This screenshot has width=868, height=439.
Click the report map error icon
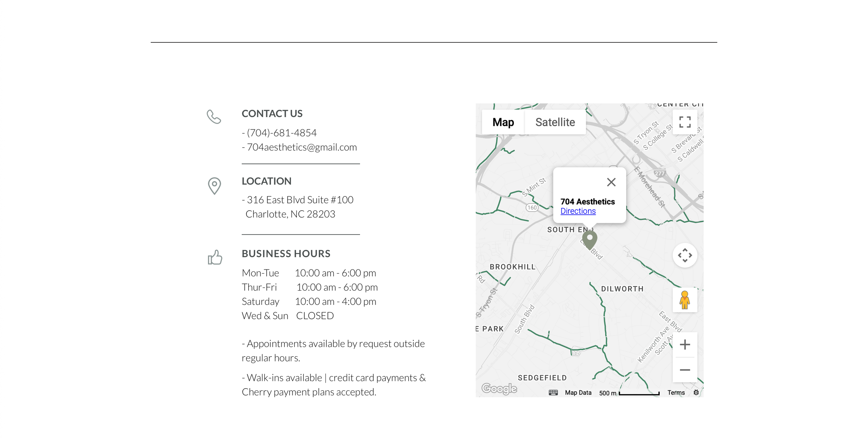tap(696, 393)
